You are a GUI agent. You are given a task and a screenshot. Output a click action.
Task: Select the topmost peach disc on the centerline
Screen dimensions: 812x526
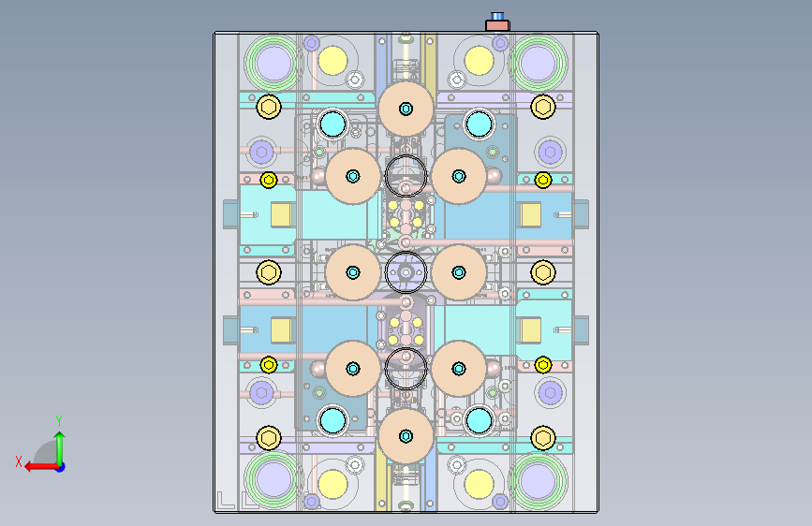(406, 109)
